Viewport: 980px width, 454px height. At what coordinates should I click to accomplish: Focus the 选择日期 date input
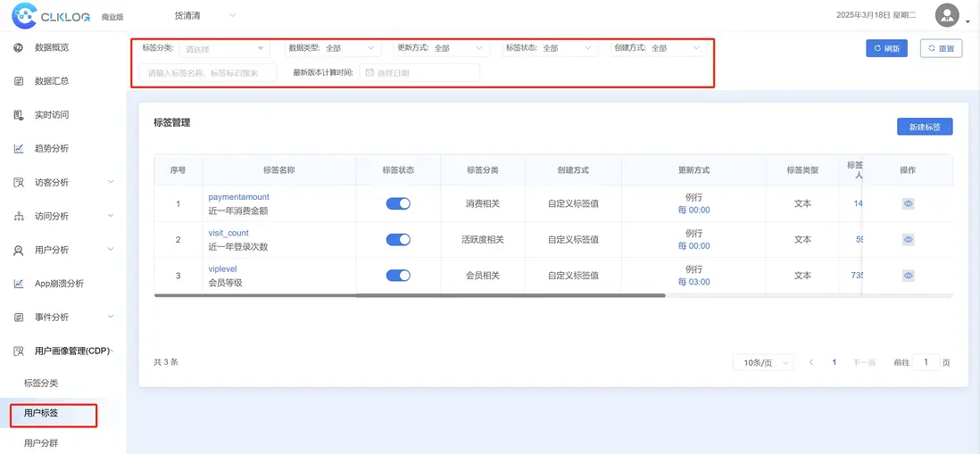coord(419,72)
